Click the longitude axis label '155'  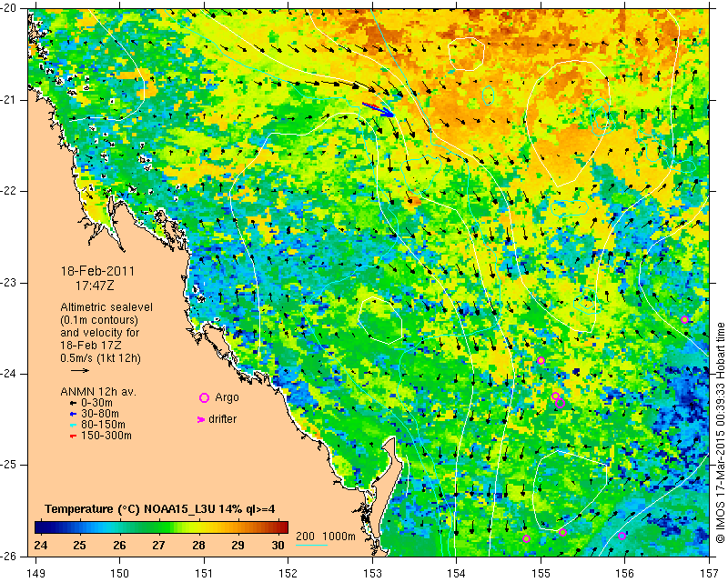click(x=541, y=574)
